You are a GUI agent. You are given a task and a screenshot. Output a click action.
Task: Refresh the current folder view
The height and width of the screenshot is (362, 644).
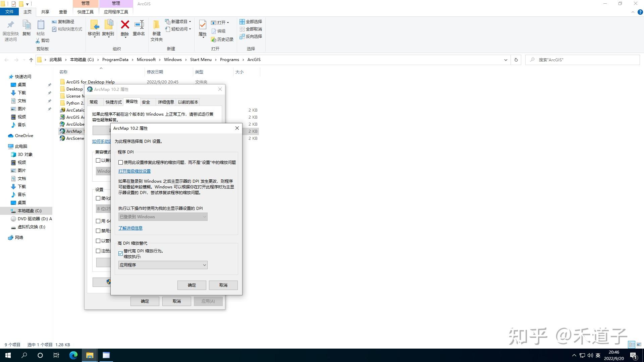pos(516,60)
